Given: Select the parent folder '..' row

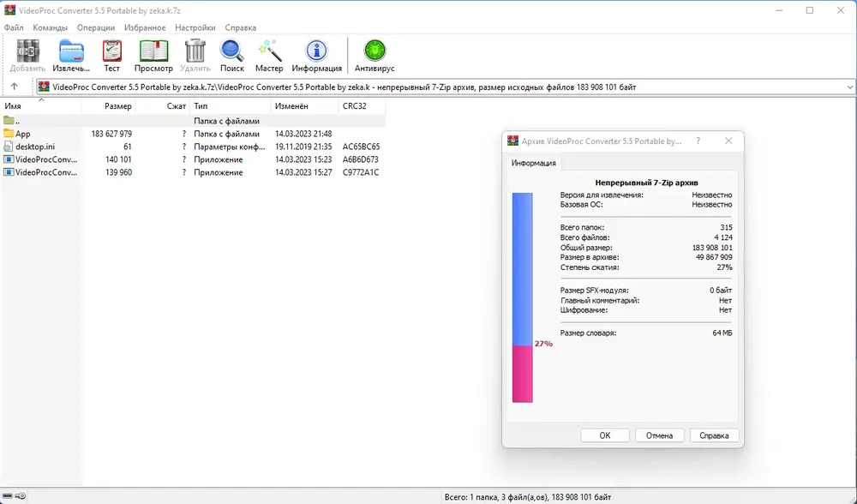Looking at the screenshot, I should tap(193, 121).
